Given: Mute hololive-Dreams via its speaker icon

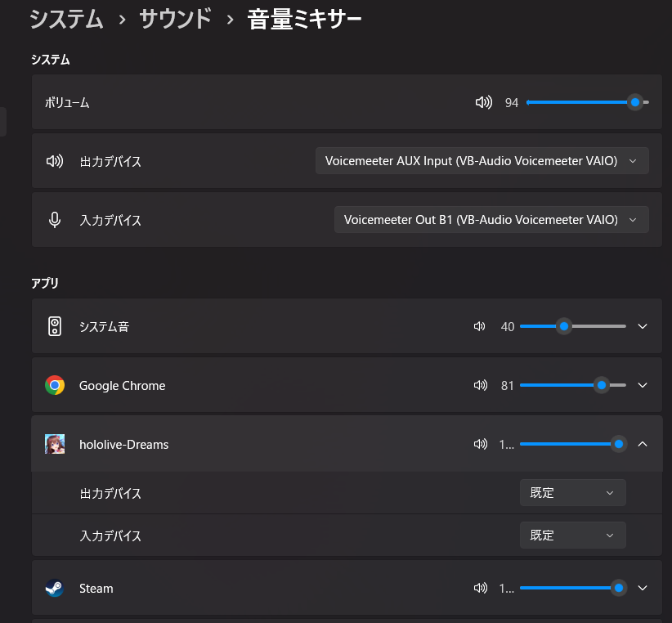Looking at the screenshot, I should click(481, 444).
